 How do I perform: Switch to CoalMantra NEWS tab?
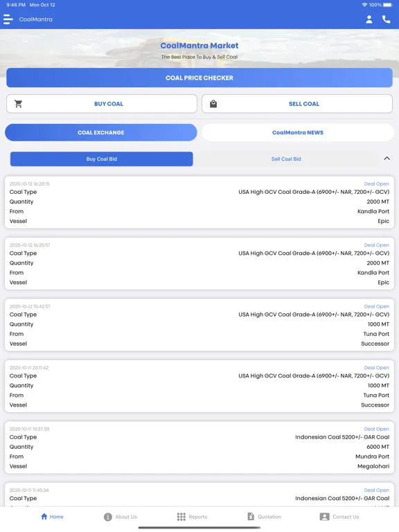(x=298, y=132)
